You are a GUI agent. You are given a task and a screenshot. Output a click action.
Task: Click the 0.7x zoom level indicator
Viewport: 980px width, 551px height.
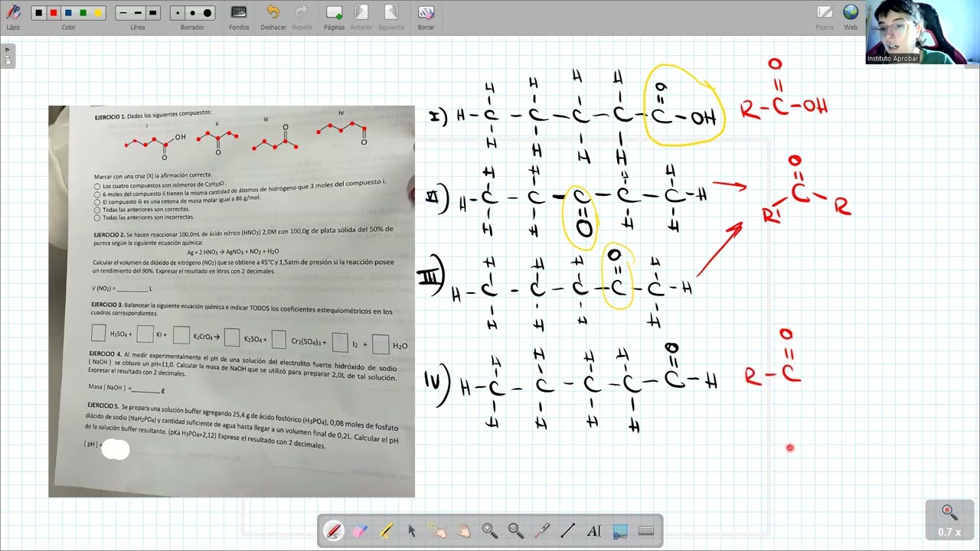pos(949,520)
